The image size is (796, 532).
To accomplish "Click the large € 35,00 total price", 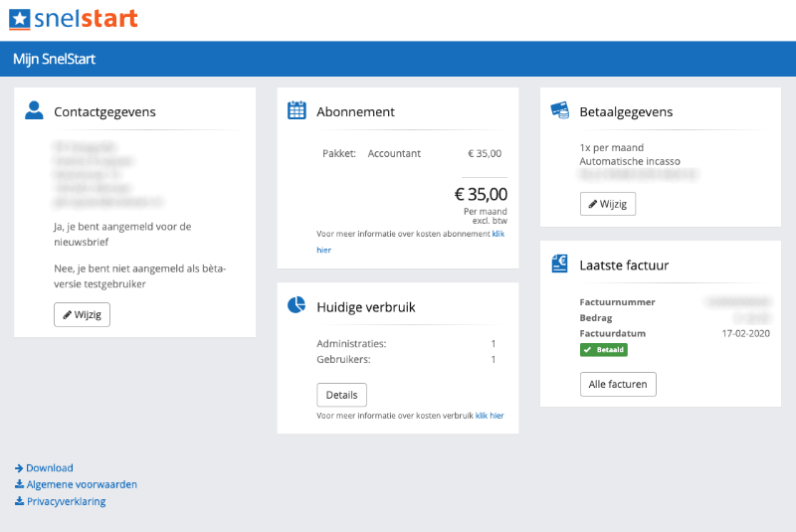I will [481, 194].
